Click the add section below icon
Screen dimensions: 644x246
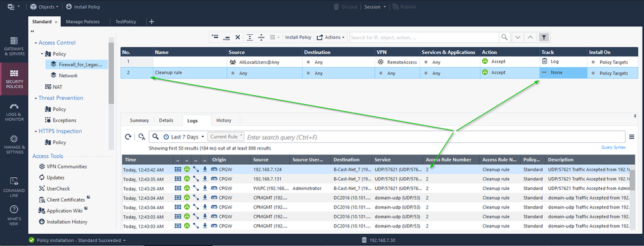pos(261,37)
